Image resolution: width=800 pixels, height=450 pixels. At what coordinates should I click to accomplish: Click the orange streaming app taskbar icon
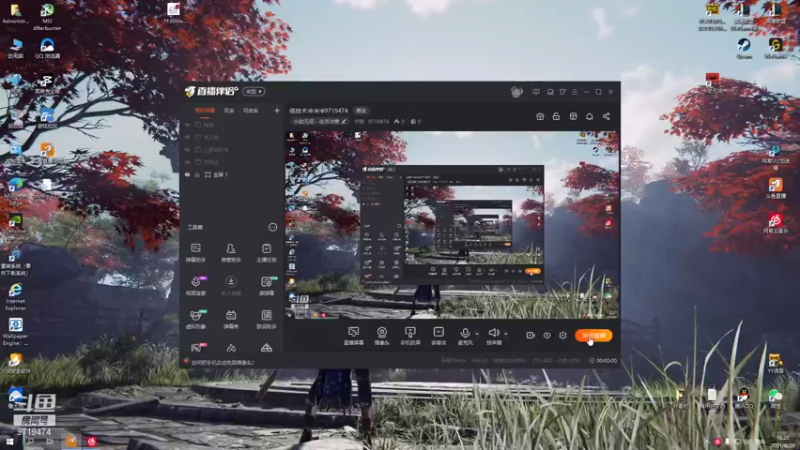click(71, 441)
